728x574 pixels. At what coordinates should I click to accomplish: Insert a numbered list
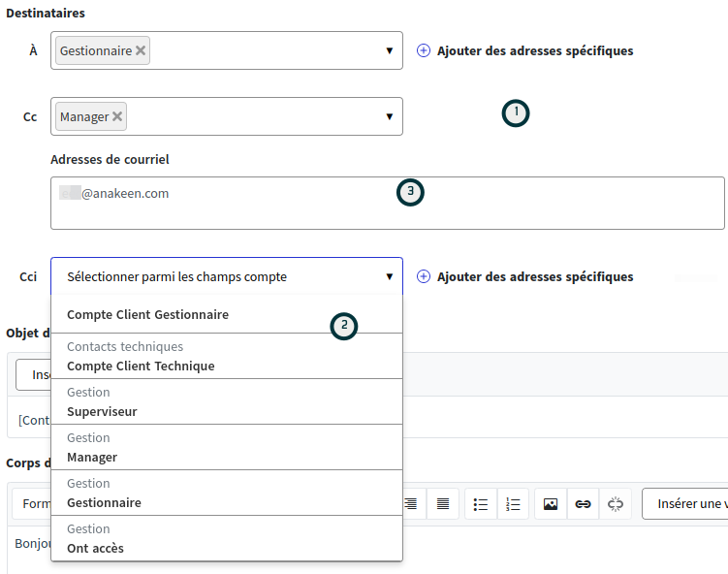[514, 504]
